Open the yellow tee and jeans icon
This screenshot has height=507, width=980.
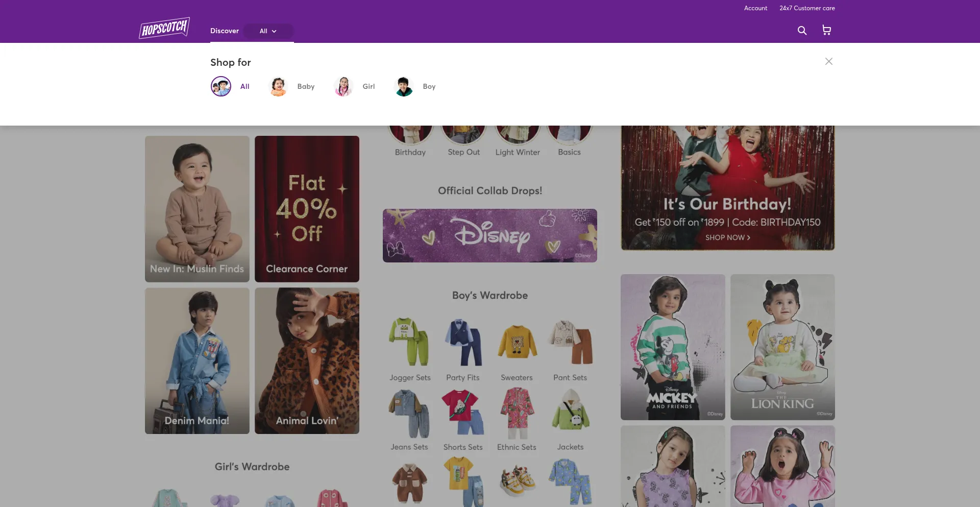[463, 481]
